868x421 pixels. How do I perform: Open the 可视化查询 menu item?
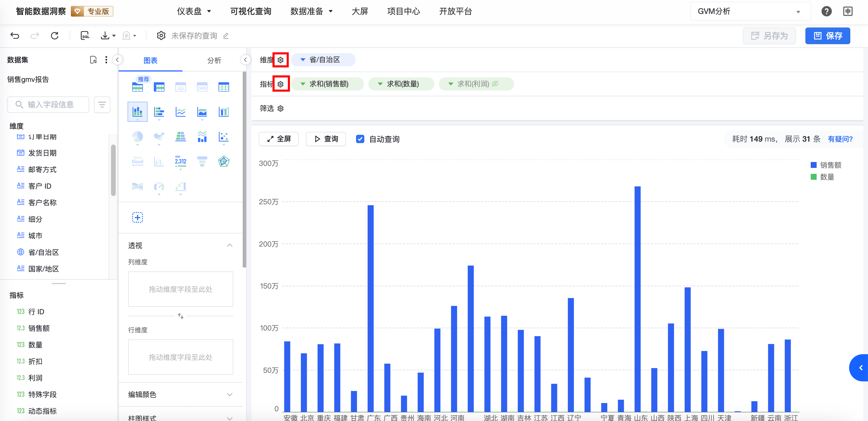coord(250,11)
